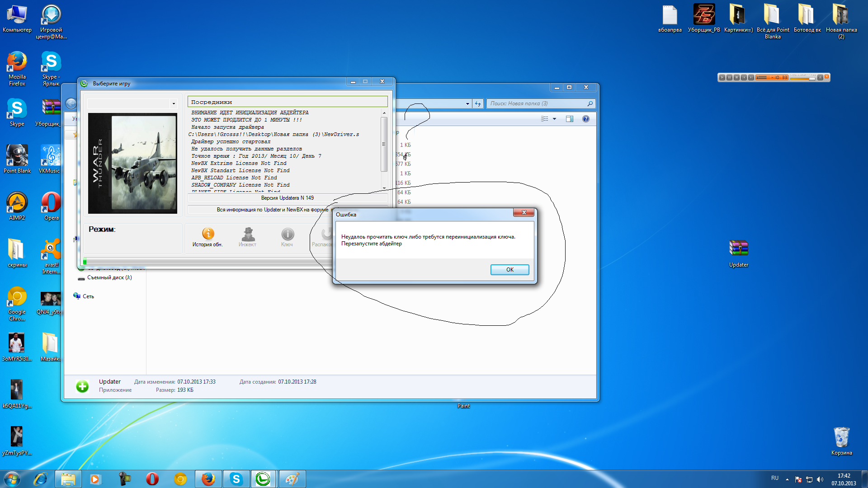Click the Updater progress bar
Screen dimensions: 868x488
[x=208, y=261]
